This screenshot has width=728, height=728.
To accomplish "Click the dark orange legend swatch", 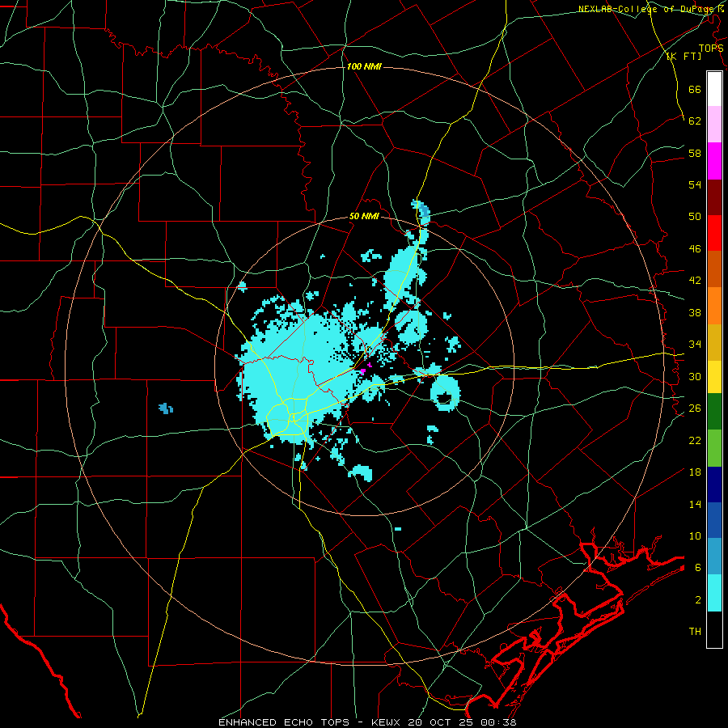I will coord(714,269).
